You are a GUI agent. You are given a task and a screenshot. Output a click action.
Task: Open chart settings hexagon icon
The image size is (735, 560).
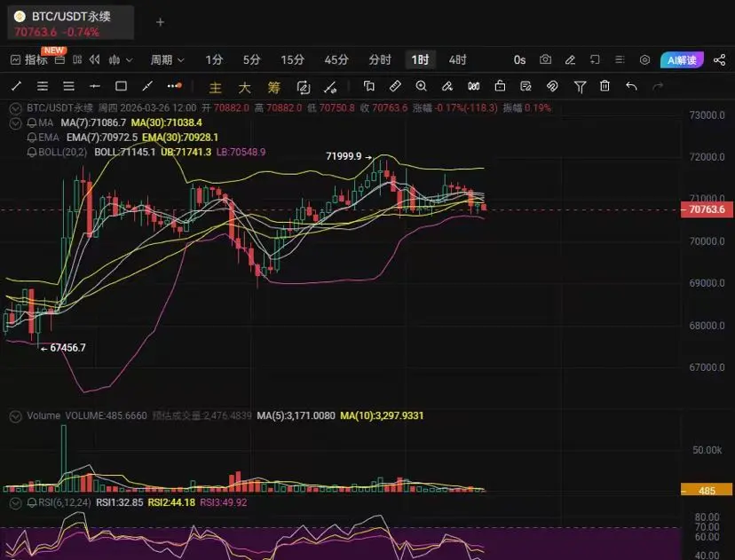[x=645, y=60]
